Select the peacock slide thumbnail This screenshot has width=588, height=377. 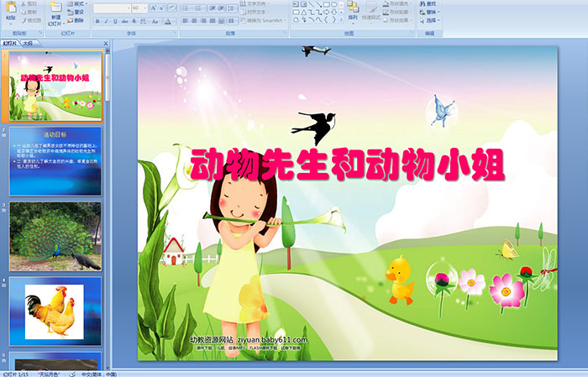(55, 236)
